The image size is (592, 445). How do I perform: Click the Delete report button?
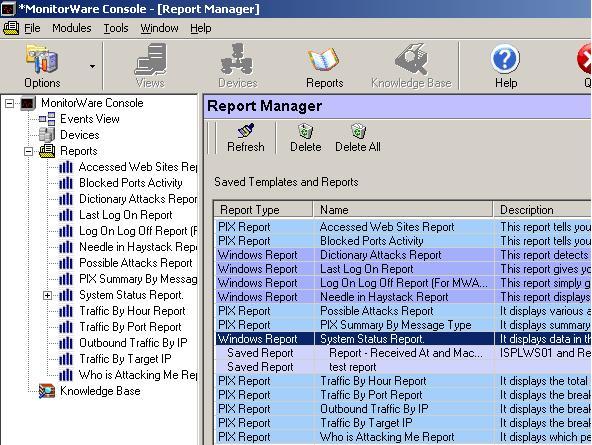pyautogui.click(x=305, y=138)
